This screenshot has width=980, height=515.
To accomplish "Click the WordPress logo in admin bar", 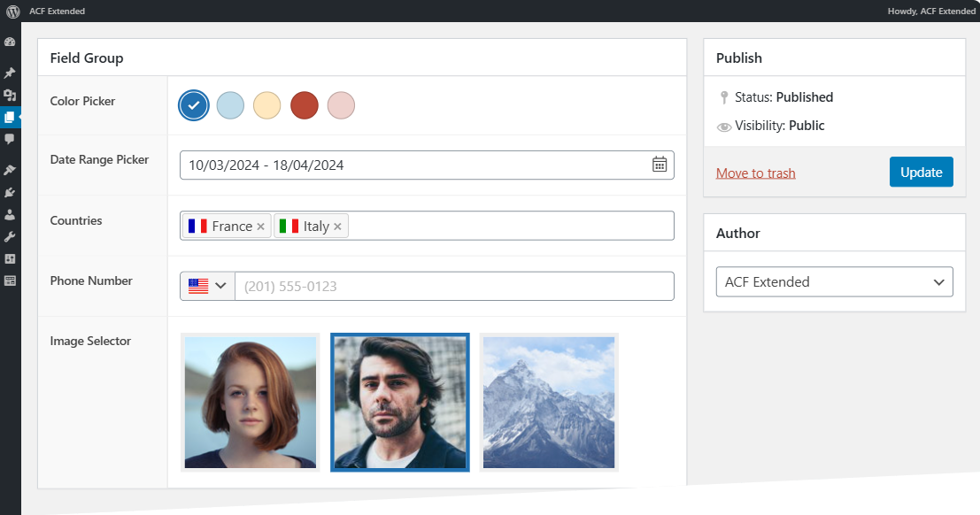I will click(x=12, y=12).
